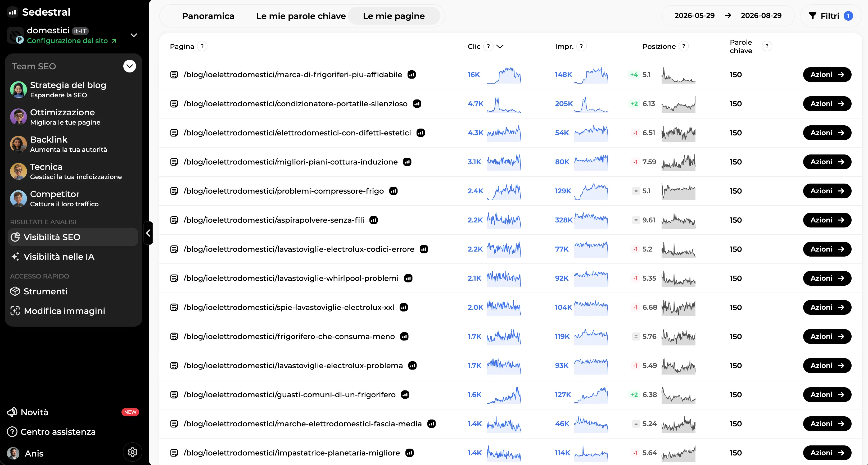Collapse the sidebar with arrow handle
The width and height of the screenshot is (868, 465).
pos(148,233)
